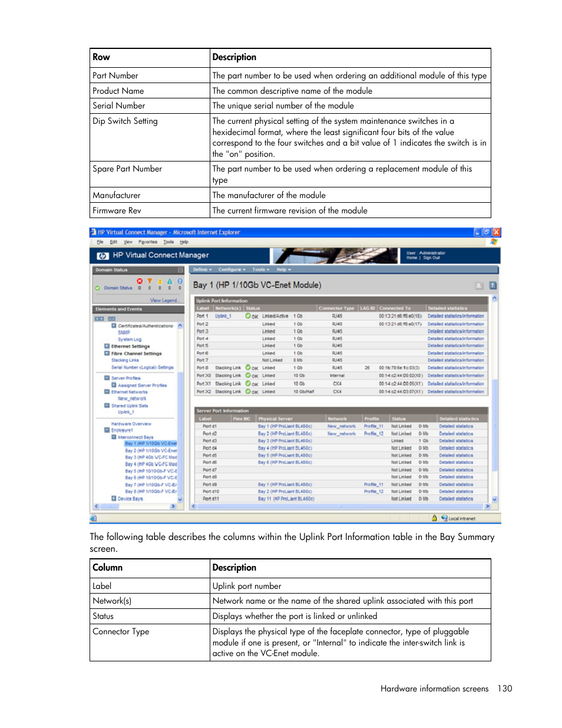
Task: Open SNMP tree item
Action: pyautogui.click(x=124, y=332)
